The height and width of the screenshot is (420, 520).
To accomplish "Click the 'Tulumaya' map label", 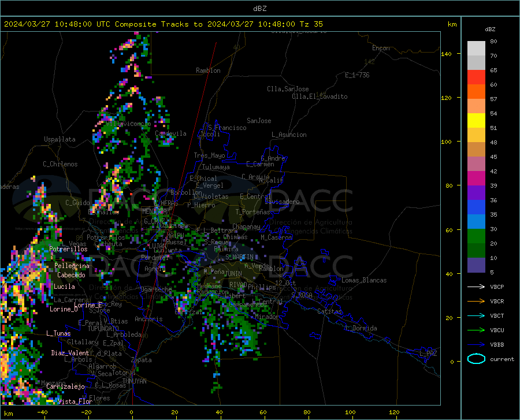I will coord(216,167).
